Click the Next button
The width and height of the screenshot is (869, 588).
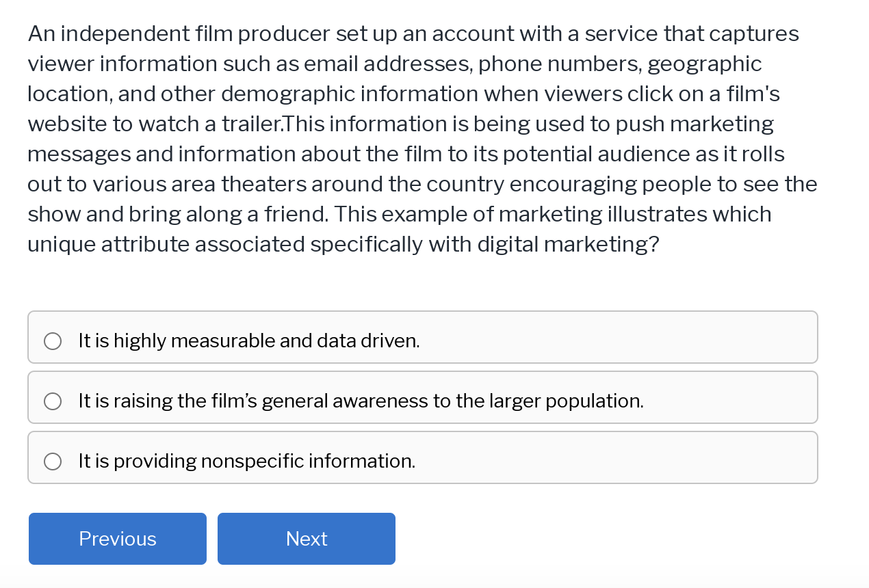pos(306,539)
